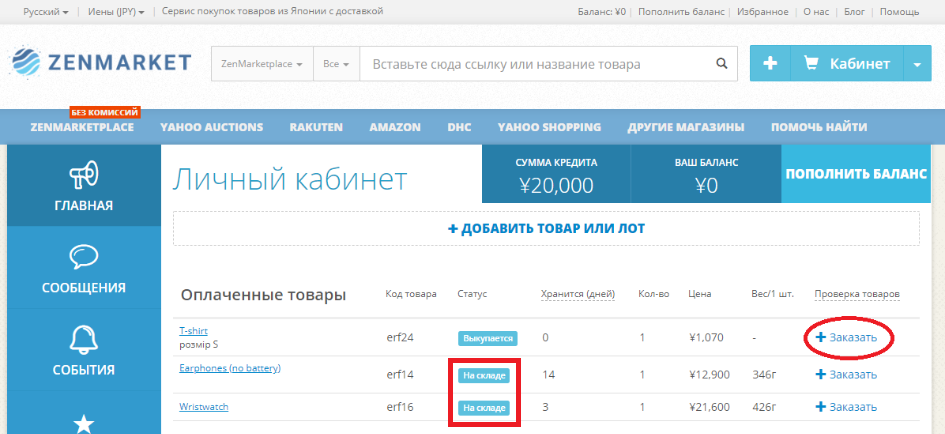This screenshot has width=945, height=434.
Task: Click the star icon in the sidebar
Action: pyautogui.click(x=84, y=424)
